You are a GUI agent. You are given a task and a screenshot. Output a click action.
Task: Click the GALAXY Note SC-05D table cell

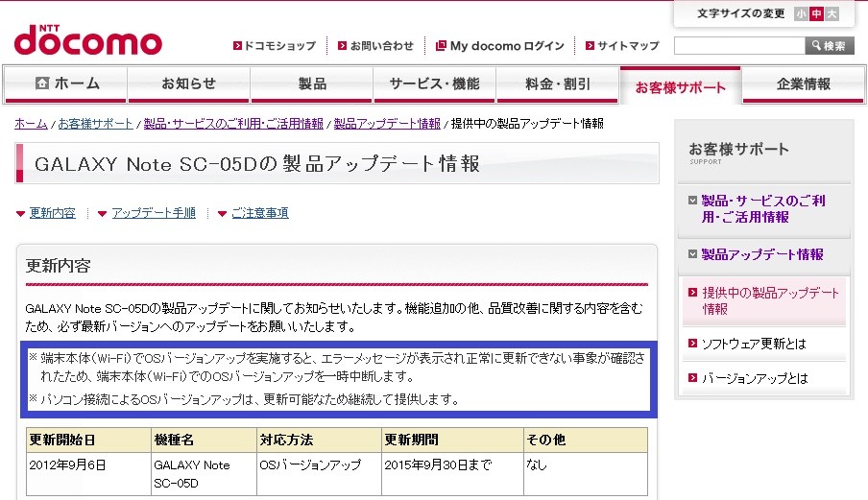tap(204, 474)
